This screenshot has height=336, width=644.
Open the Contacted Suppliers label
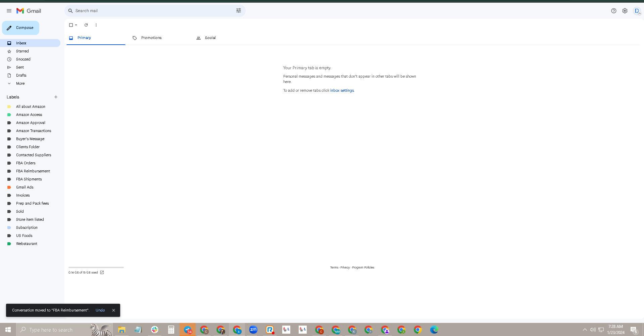[x=30, y=155]
